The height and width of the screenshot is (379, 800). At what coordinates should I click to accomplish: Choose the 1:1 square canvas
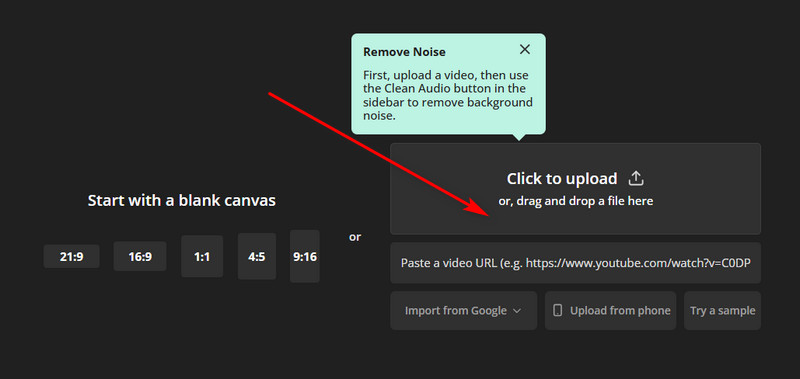pos(202,257)
